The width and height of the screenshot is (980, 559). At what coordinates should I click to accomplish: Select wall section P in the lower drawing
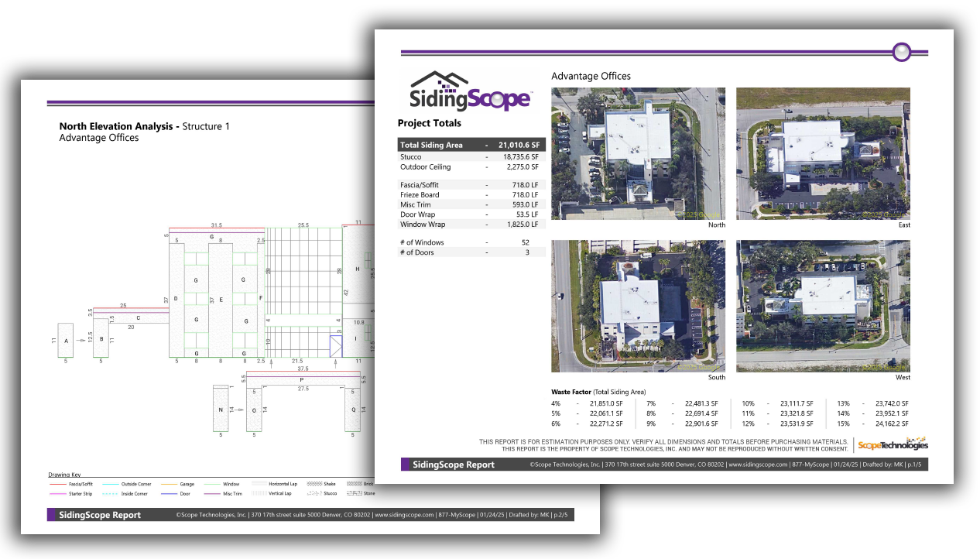pos(303,380)
